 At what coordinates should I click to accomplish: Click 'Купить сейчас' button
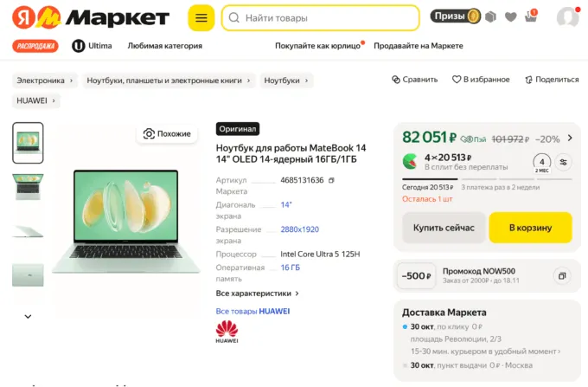pos(444,228)
